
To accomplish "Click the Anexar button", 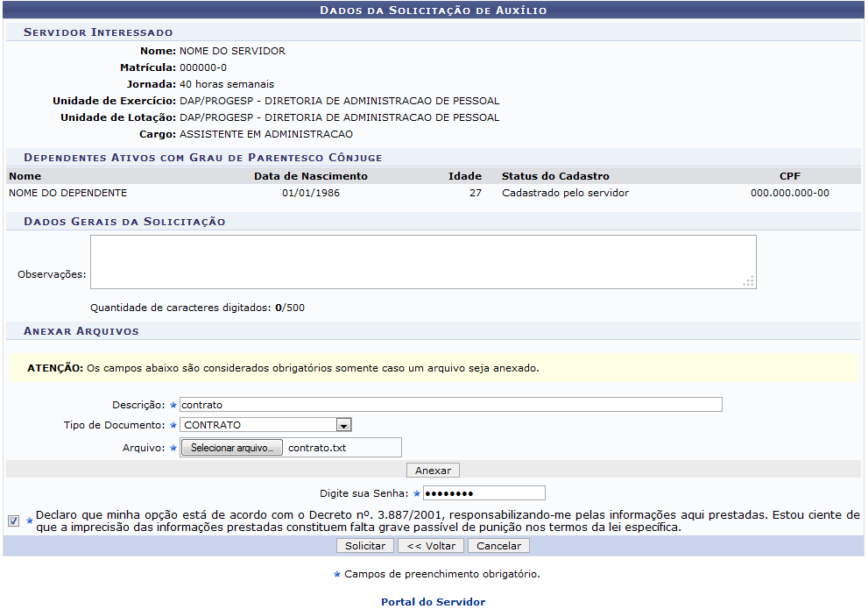I will (x=433, y=471).
